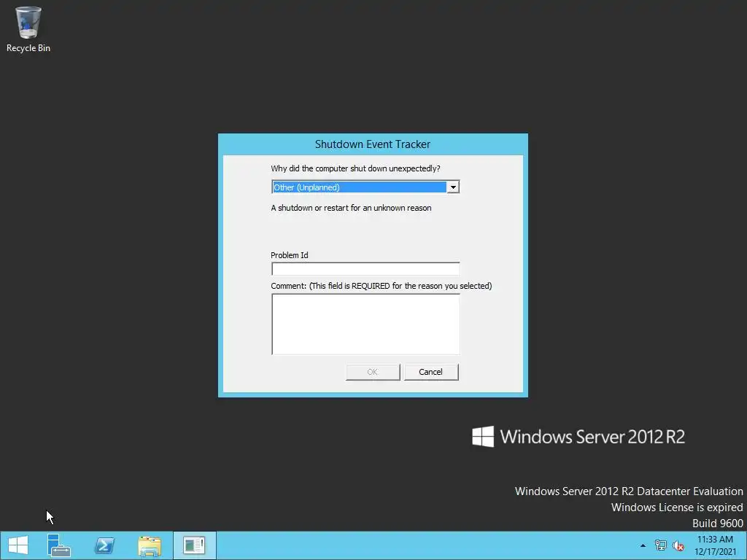Image resolution: width=747 pixels, height=560 pixels.
Task: Click the 'Why did the computer shut down unexpectedly?' text
Action: click(355, 168)
